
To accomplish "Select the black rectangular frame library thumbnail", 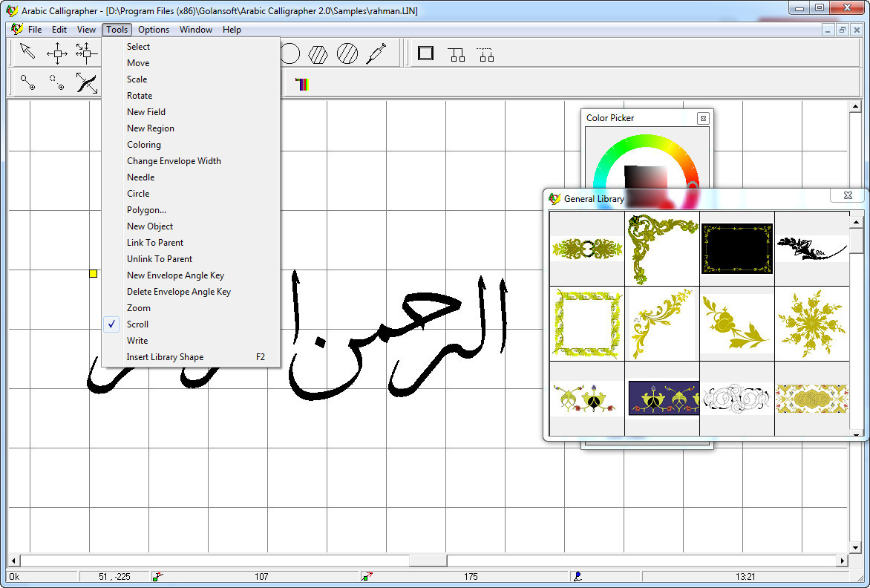I will (737, 249).
